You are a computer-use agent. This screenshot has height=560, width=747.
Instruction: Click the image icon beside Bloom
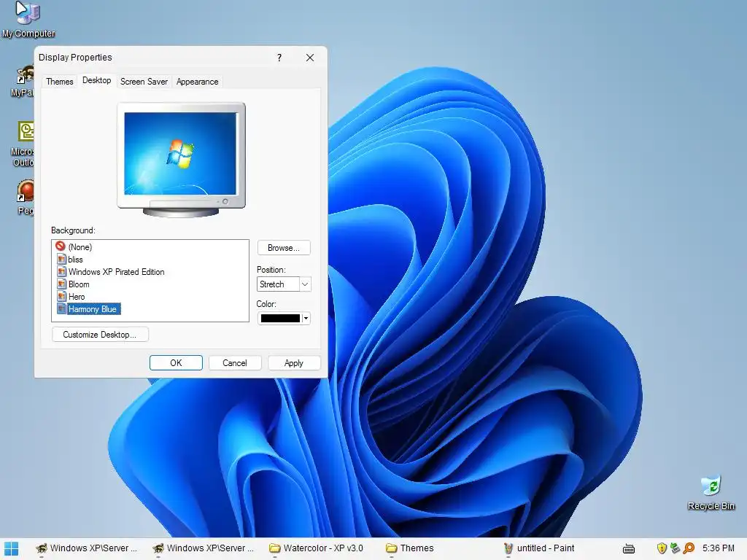click(x=61, y=284)
